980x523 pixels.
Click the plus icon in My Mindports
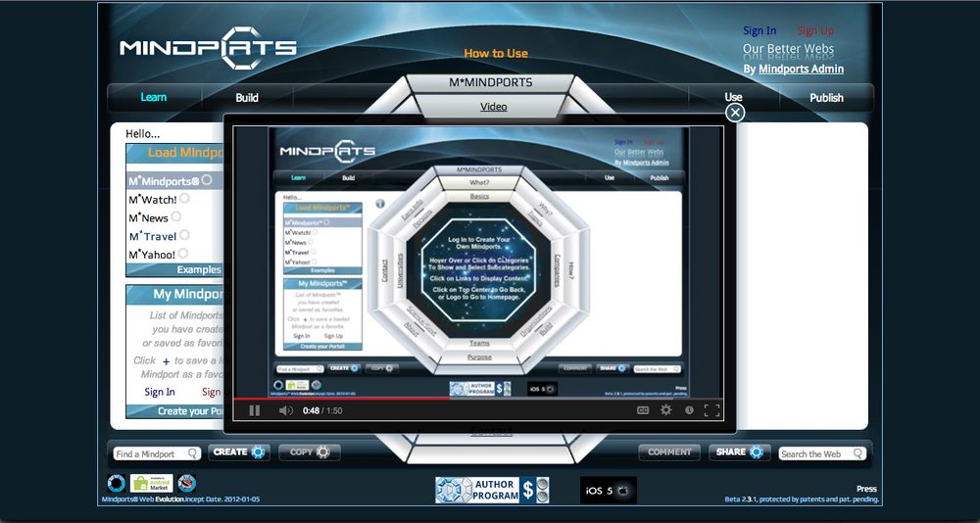167,361
